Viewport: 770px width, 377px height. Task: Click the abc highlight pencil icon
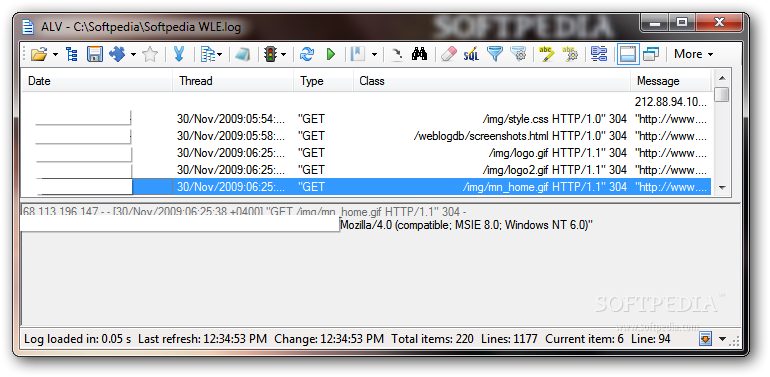tap(546, 54)
